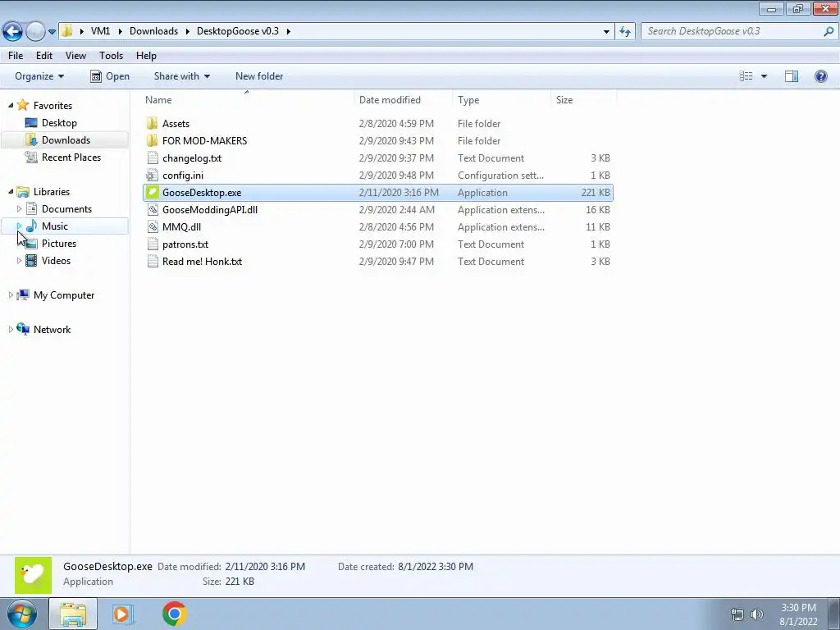Open the File menu
840x630 pixels.
[x=16, y=56]
